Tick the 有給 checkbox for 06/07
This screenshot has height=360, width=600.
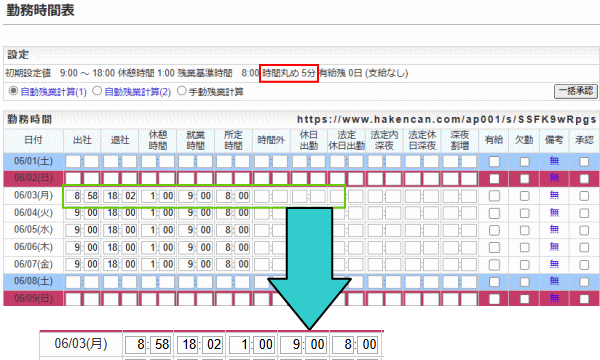pos(494,265)
